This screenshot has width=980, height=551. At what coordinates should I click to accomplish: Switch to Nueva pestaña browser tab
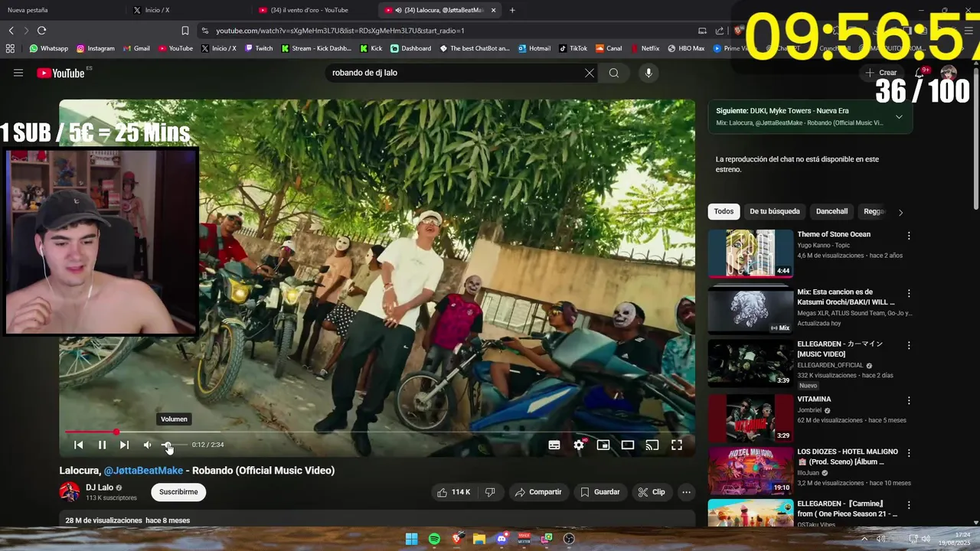pos(61,10)
